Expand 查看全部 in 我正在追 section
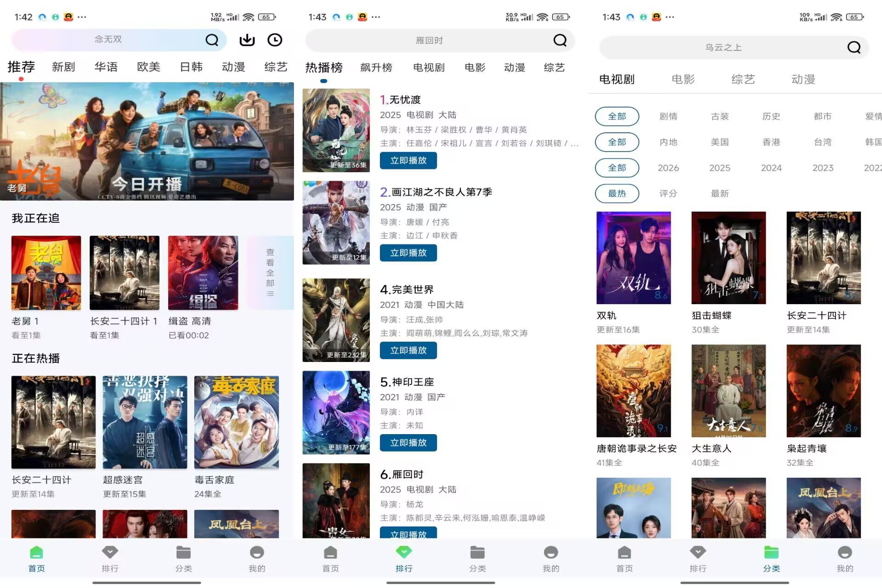The width and height of the screenshot is (882, 588). click(x=270, y=272)
